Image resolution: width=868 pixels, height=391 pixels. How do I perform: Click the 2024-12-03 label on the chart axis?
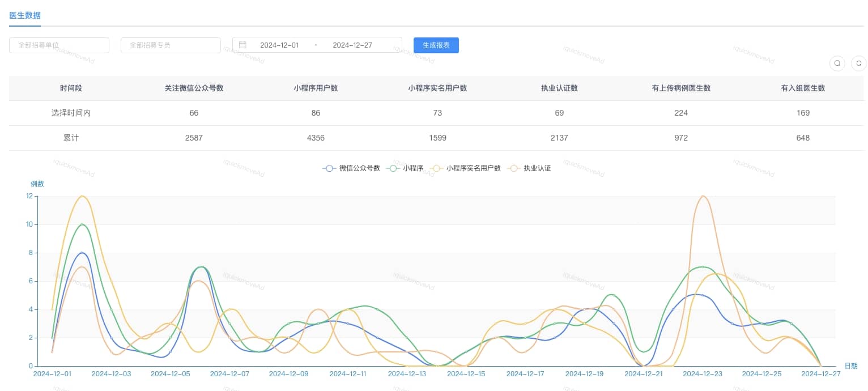click(111, 374)
